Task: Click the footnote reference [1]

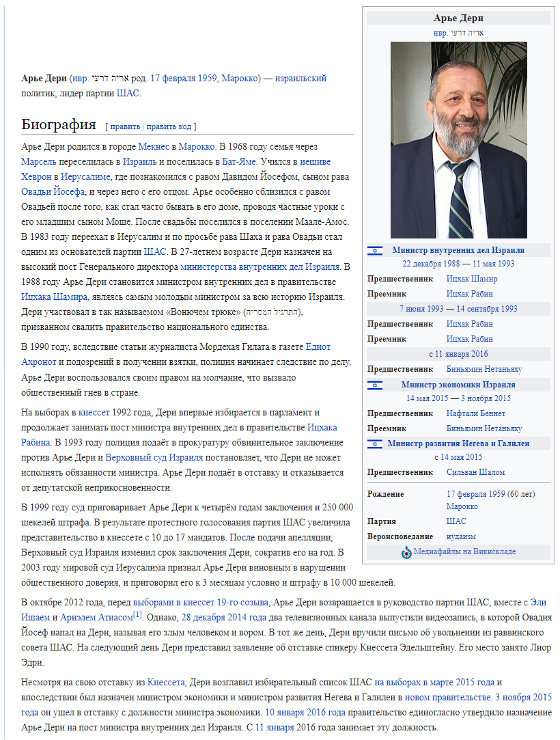Action: [x=137, y=615]
